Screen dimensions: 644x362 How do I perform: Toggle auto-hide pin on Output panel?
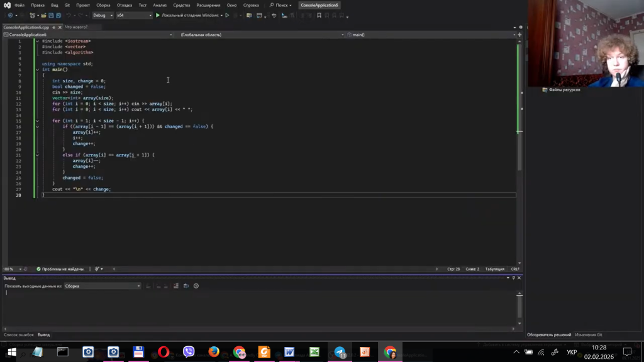513,278
